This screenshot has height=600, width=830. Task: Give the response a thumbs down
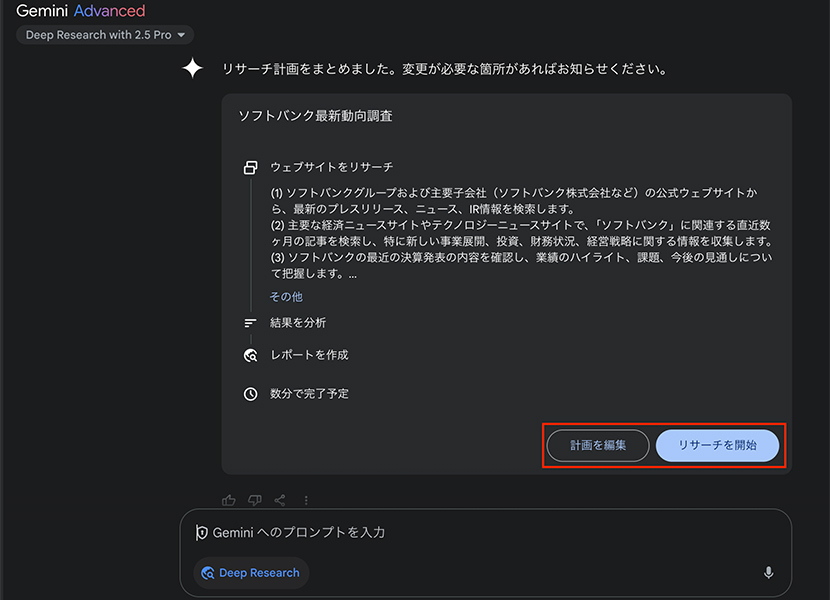(x=255, y=500)
